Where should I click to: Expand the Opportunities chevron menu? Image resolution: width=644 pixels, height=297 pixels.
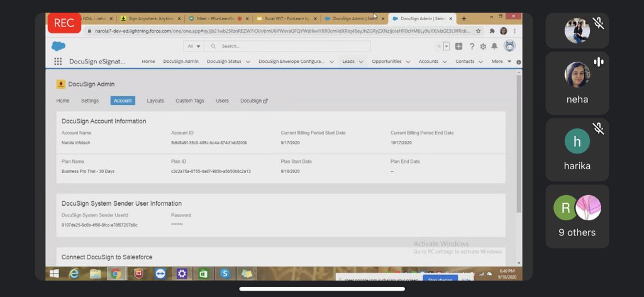pyautogui.click(x=408, y=62)
